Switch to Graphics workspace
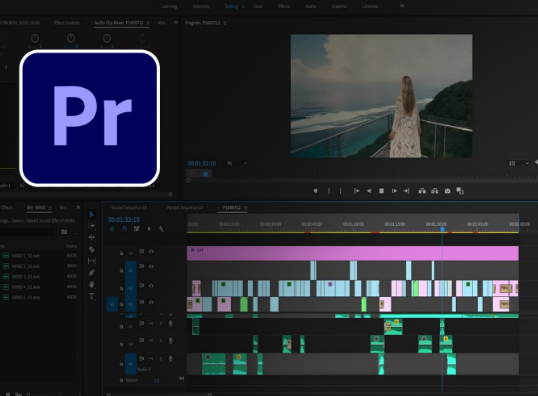538x396 pixels. pos(339,6)
